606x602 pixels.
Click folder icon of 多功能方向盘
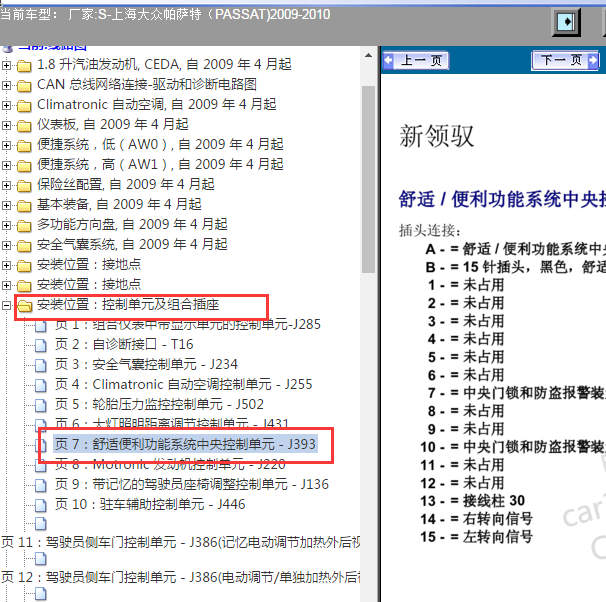click(24, 226)
